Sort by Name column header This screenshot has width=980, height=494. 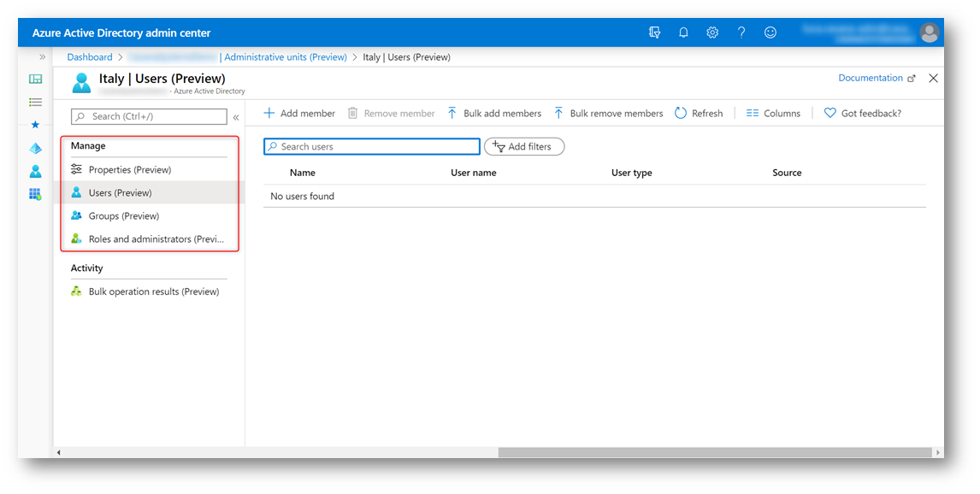pyautogui.click(x=303, y=173)
